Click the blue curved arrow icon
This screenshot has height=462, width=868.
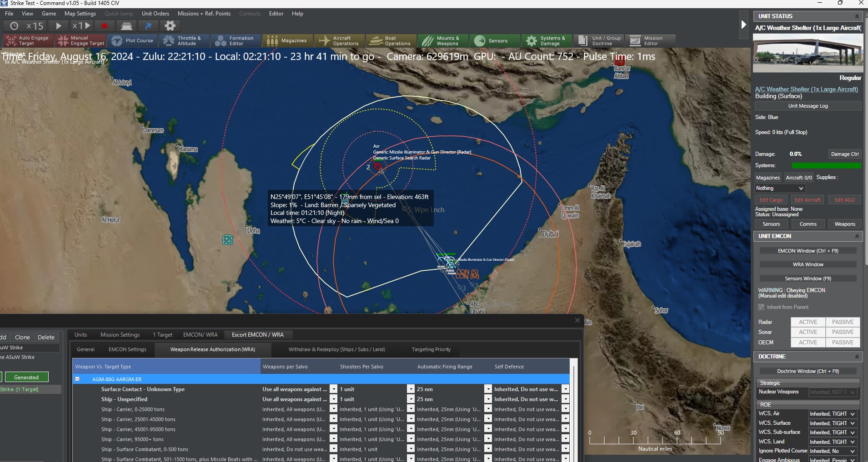[148, 26]
